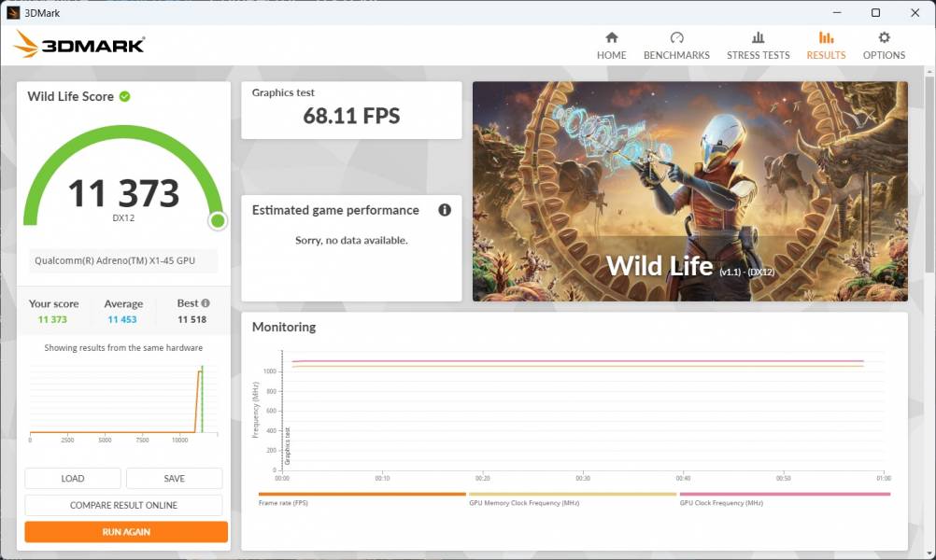
Task: Click the orange RUN AGAIN button
Action: coord(126,531)
